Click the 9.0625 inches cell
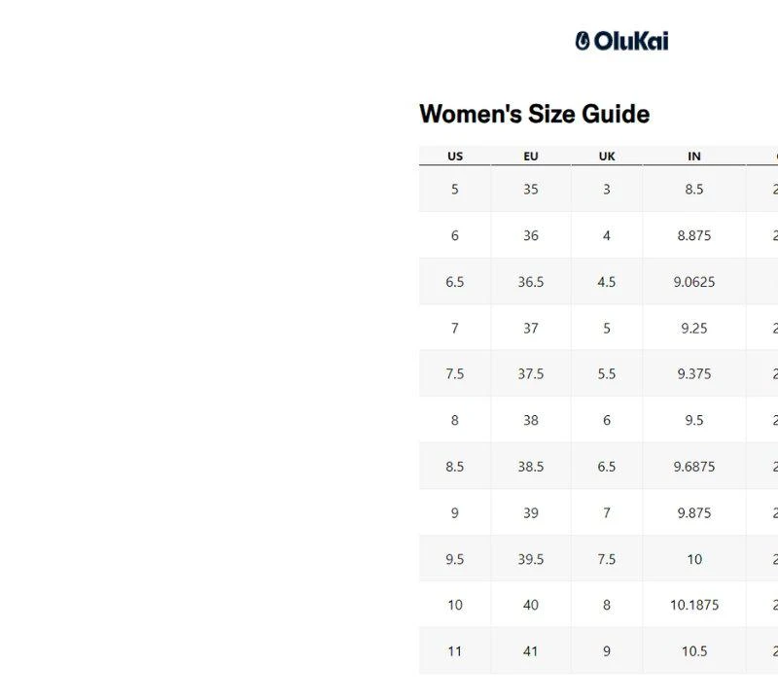Screen dimensions: 778x700 point(694,282)
